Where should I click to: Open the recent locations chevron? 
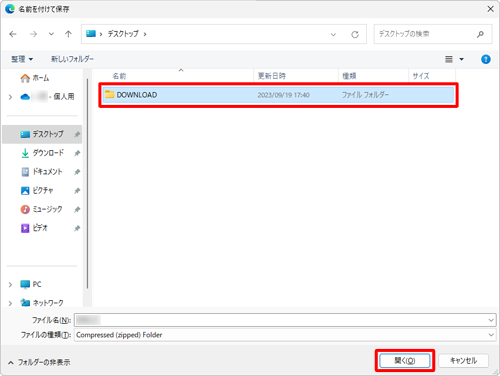coord(51,34)
